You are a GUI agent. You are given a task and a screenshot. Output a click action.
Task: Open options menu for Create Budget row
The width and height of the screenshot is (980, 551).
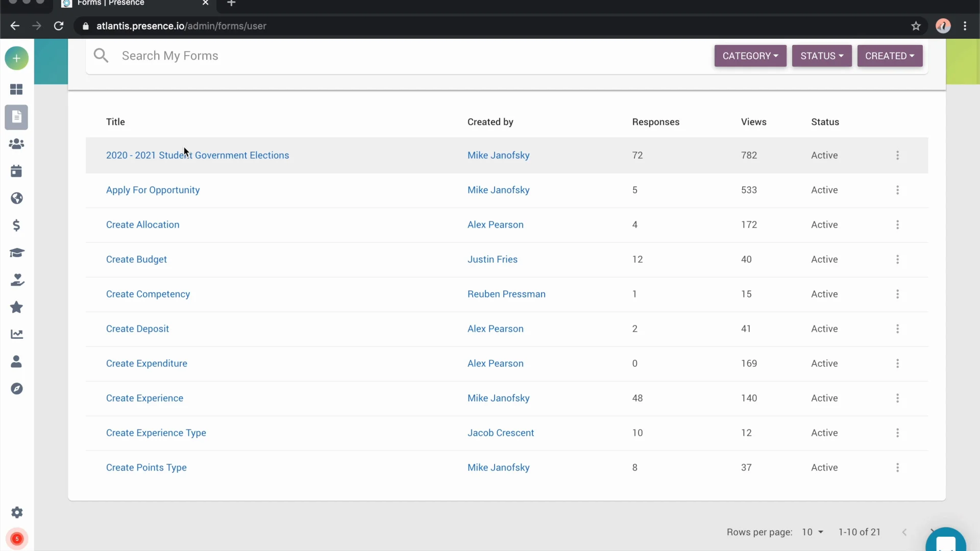(x=897, y=259)
